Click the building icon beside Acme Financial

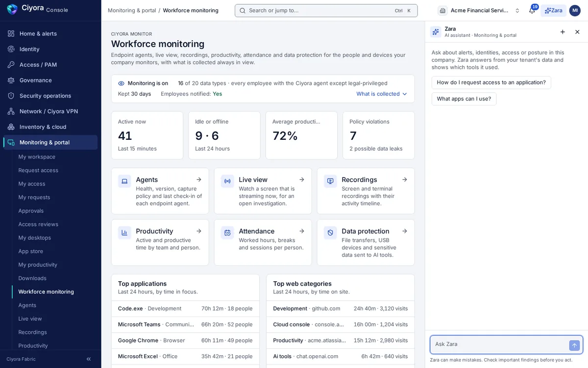click(442, 10)
